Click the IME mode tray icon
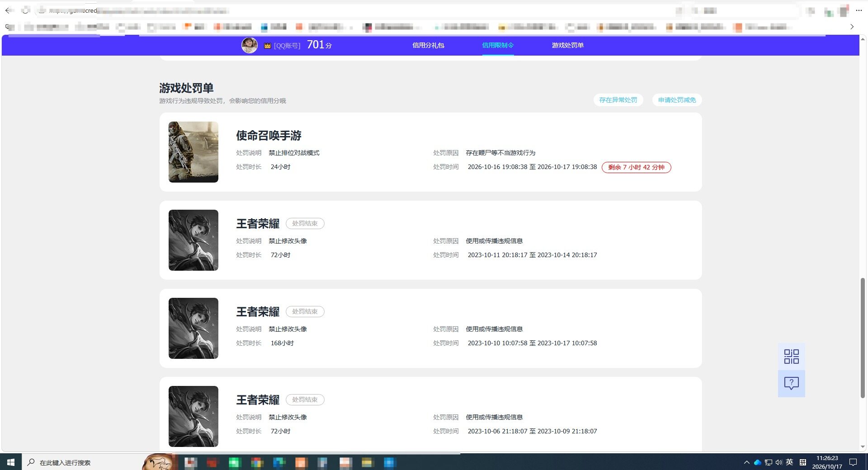868x470 pixels. (803, 462)
